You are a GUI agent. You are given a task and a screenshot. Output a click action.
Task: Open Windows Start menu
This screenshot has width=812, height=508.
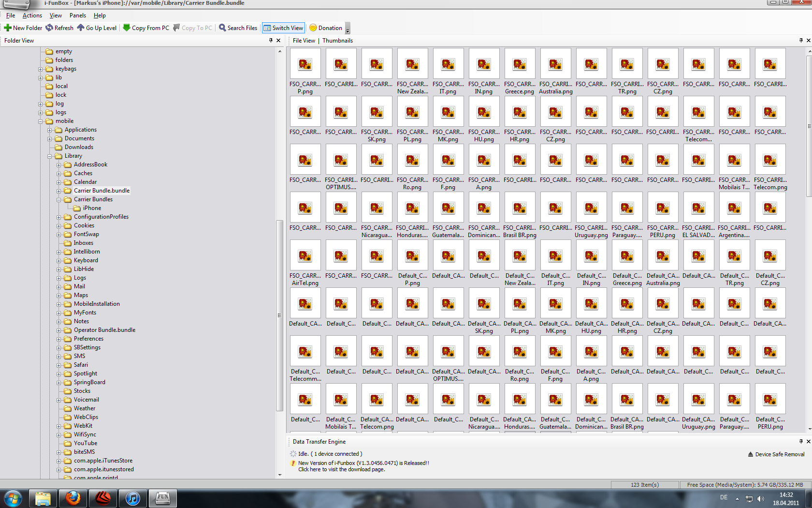(x=13, y=498)
